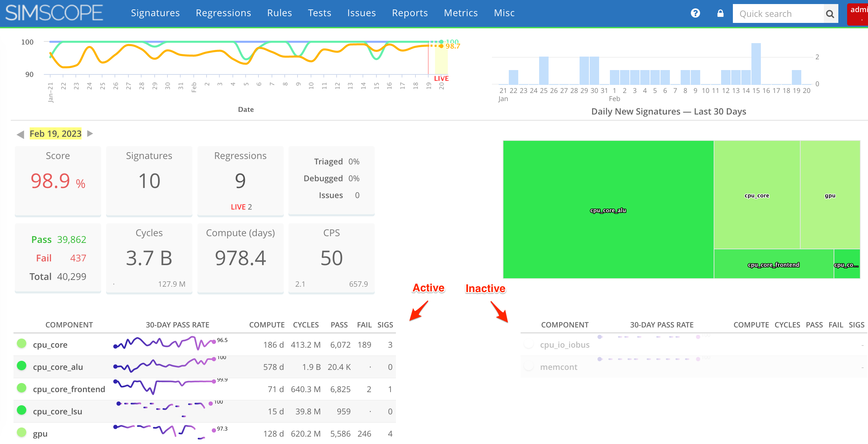This screenshot has height=444, width=868.
Task: Open inactive cpu_io_iobus component
Action: [x=565, y=345]
